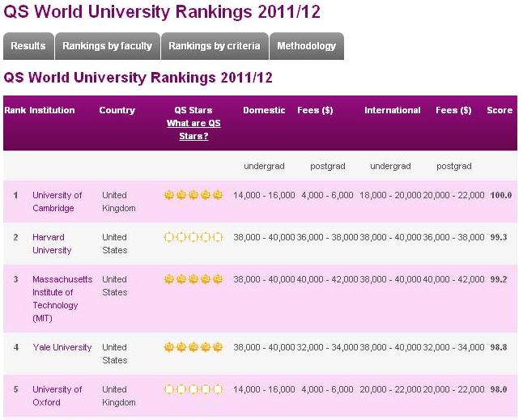The height and width of the screenshot is (420, 523).
Task: Sort by Score column header
Action: tap(500, 110)
